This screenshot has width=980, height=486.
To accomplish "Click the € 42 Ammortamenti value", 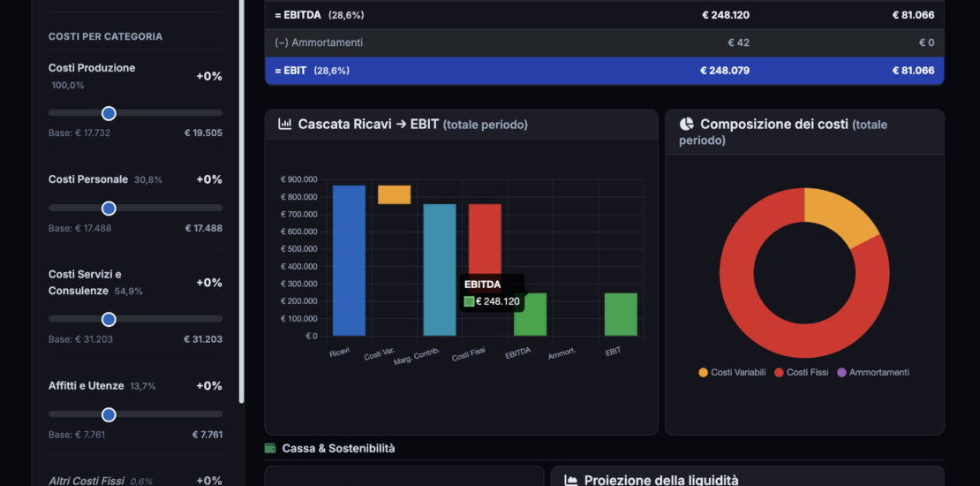I will pos(739,42).
